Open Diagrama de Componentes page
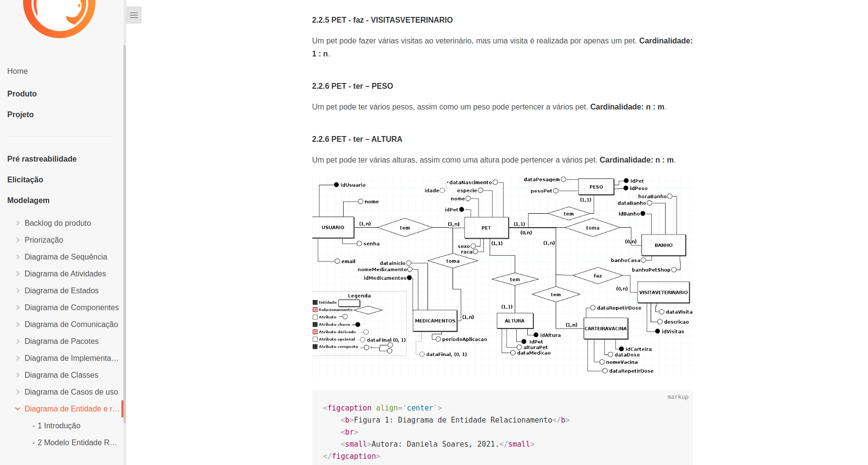The width and height of the screenshot is (868, 465). pyautogui.click(x=72, y=307)
